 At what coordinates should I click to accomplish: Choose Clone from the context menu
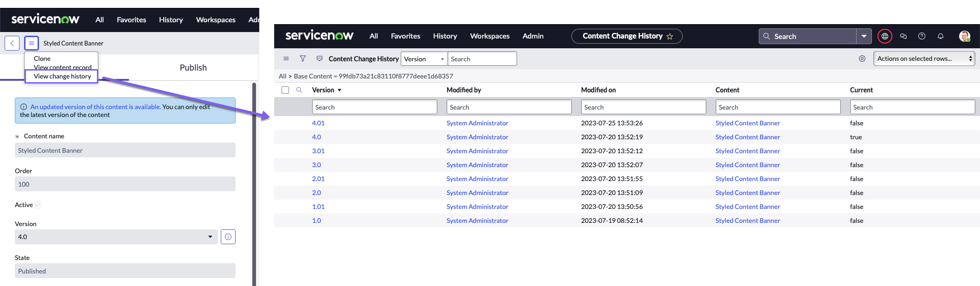(42, 58)
